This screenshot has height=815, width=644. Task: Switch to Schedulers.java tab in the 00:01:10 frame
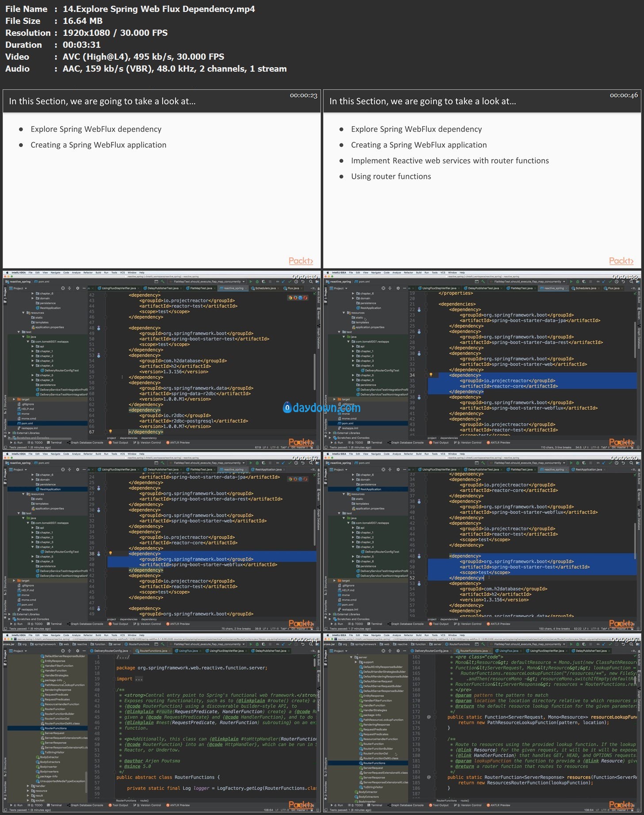[x=265, y=288]
